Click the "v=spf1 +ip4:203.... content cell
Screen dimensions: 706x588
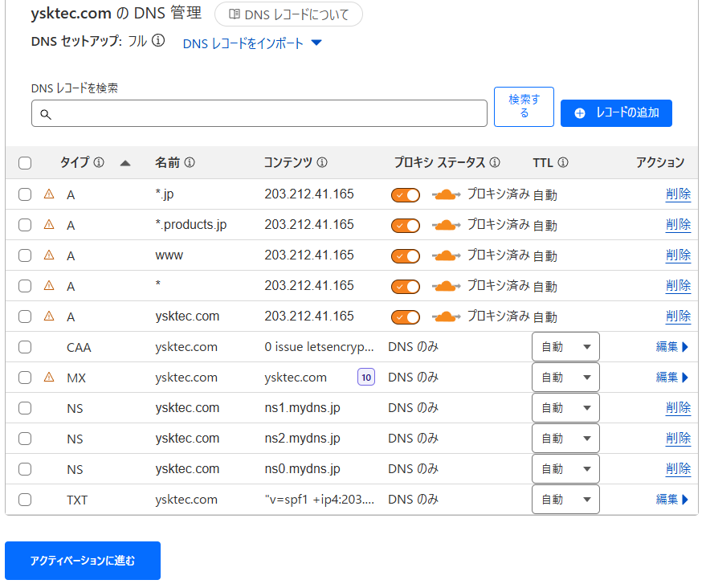(319, 500)
